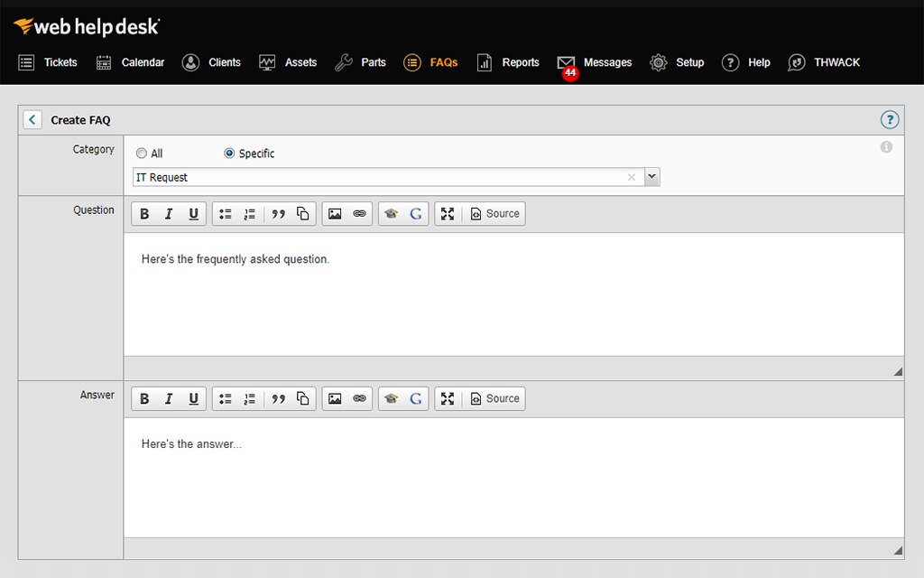Choose the All categories radio button
The width and height of the screenshot is (924, 578).
pyautogui.click(x=141, y=153)
